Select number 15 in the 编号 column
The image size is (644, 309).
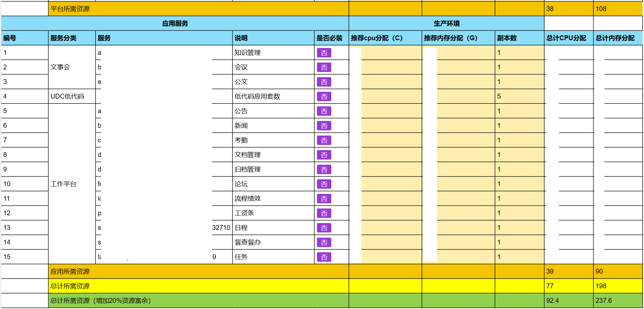[25, 257]
